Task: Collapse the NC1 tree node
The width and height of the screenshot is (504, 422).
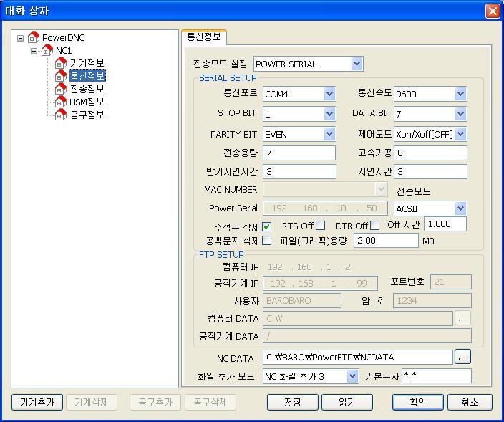Action: pyautogui.click(x=34, y=51)
